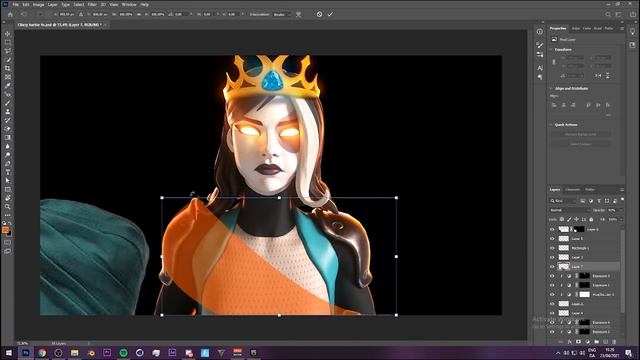The image size is (640, 360).
Task: Toggle layer filtering switch on
Action: (622, 200)
